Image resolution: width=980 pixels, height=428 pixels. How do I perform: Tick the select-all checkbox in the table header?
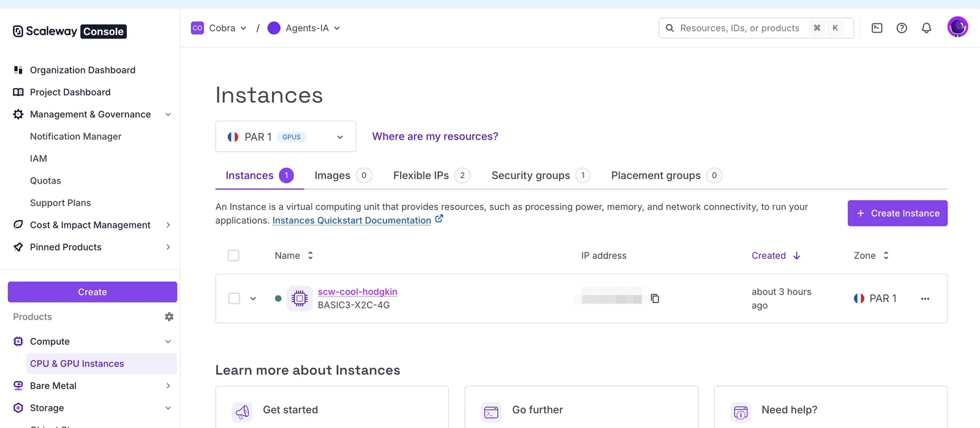click(x=233, y=255)
